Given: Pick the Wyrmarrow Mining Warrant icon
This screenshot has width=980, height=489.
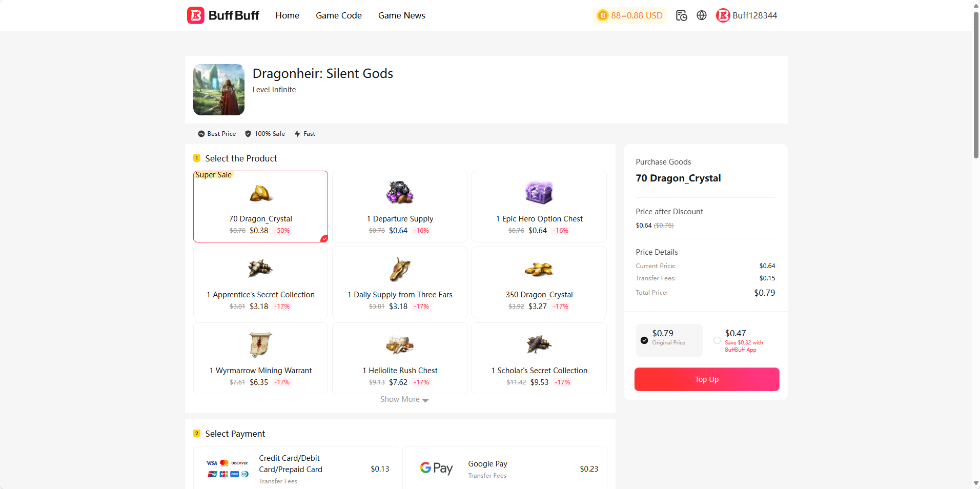Looking at the screenshot, I should (x=260, y=344).
